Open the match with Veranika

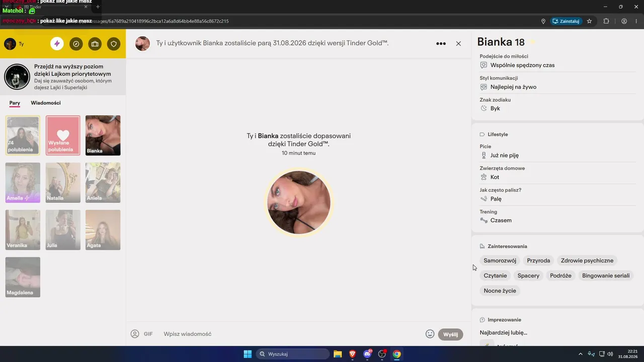23,230
